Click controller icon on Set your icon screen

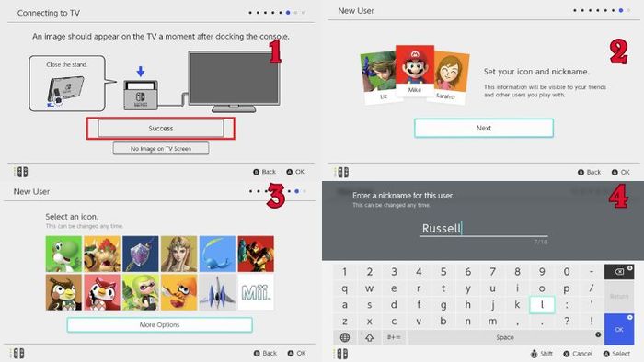(341, 172)
